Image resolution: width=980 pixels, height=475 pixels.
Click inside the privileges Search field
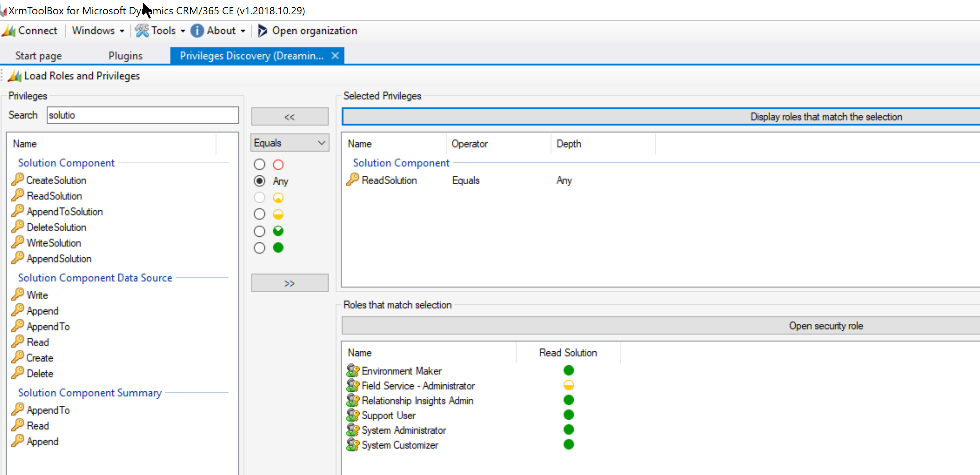(x=142, y=115)
